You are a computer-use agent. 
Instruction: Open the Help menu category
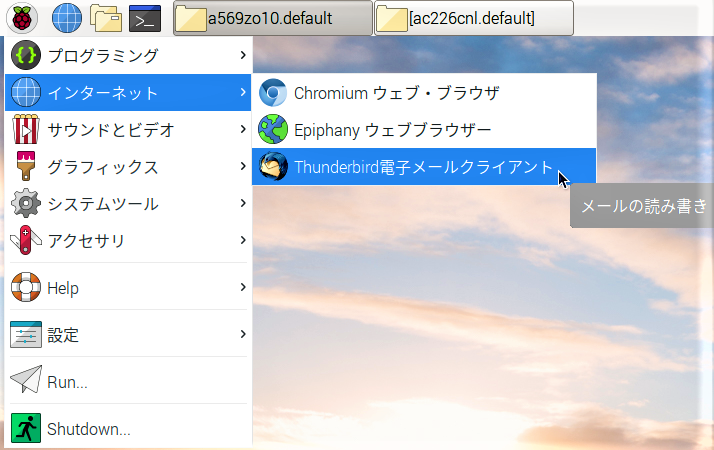[x=128, y=287]
